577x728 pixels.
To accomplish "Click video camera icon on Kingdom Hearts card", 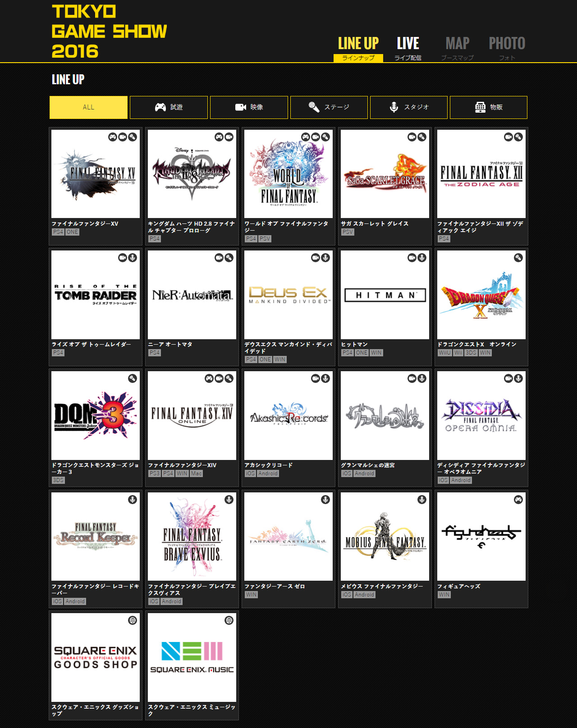I will [x=229, y=137].
